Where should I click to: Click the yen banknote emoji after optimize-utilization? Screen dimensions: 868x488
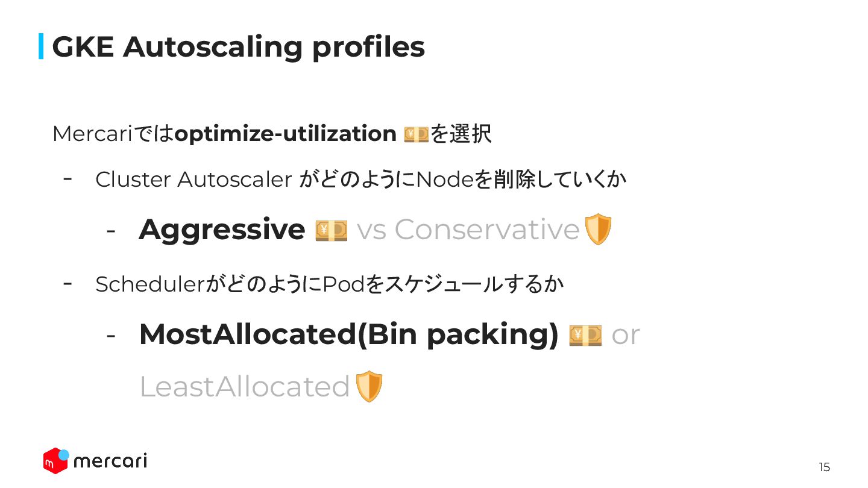416,134
